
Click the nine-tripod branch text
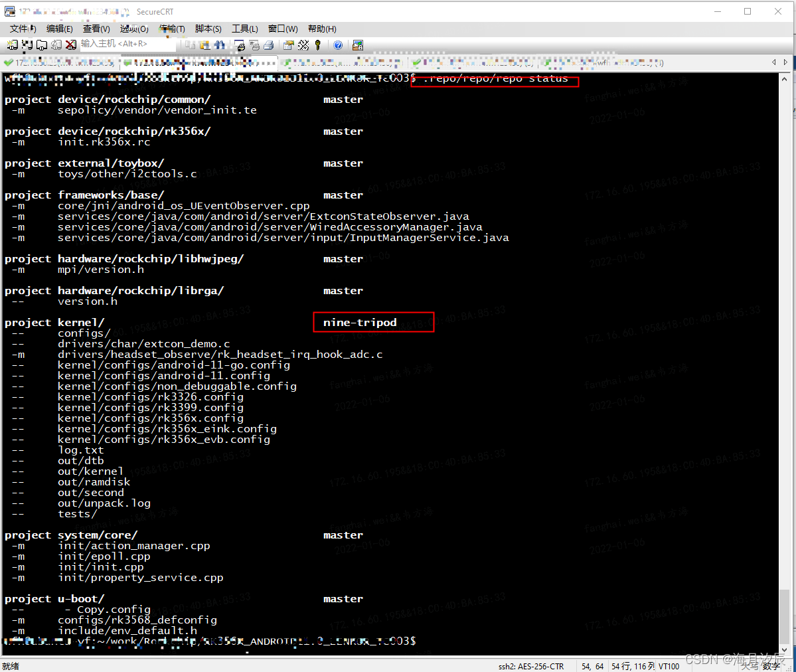[x=360, y=323]
